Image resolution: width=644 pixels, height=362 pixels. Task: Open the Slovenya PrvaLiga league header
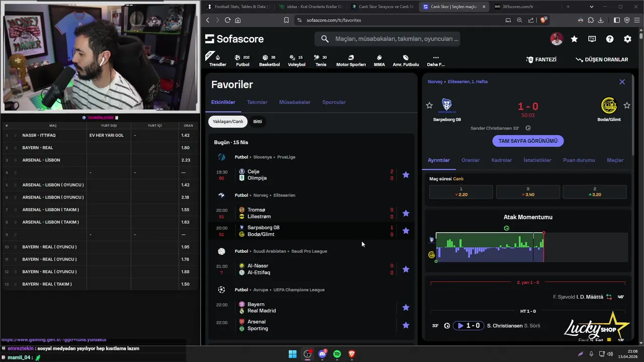265,157
